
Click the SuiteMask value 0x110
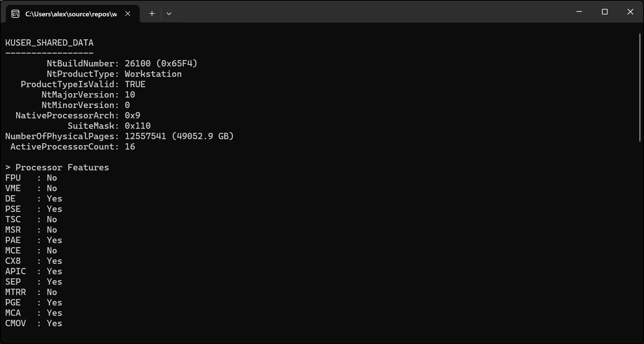(x=138, y=126)
